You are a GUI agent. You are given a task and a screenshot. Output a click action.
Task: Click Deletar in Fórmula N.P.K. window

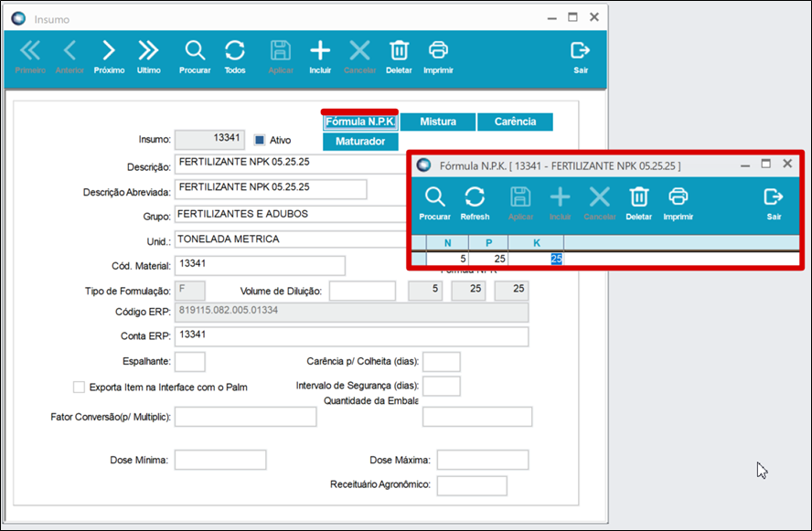(638, 204)
